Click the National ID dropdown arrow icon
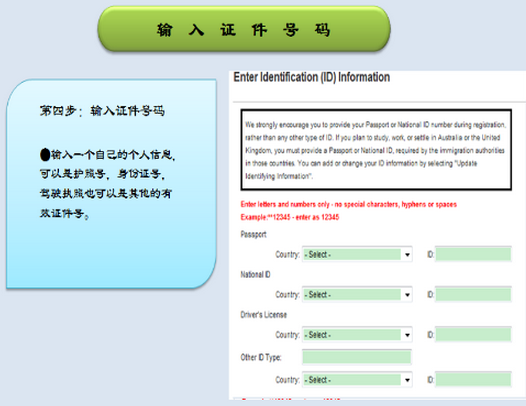Screen dimensions: 526x406 click(407, 295)
